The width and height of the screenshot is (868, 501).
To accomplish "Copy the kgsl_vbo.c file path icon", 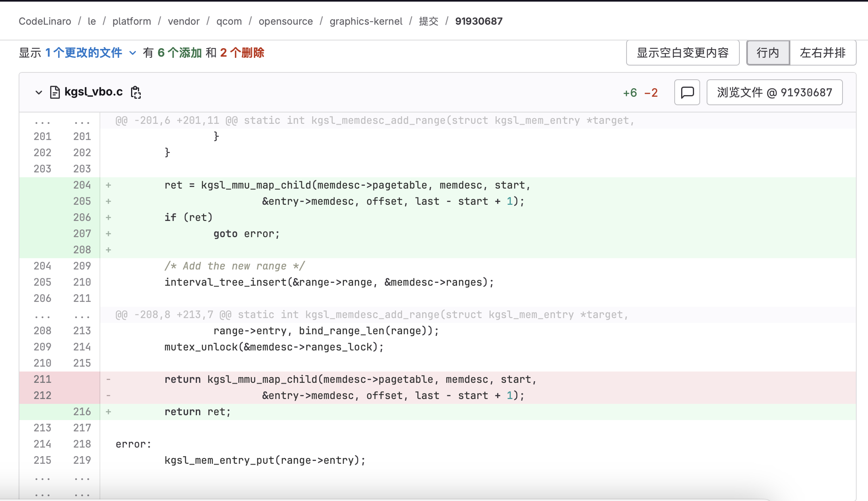I will click(136, 92).
